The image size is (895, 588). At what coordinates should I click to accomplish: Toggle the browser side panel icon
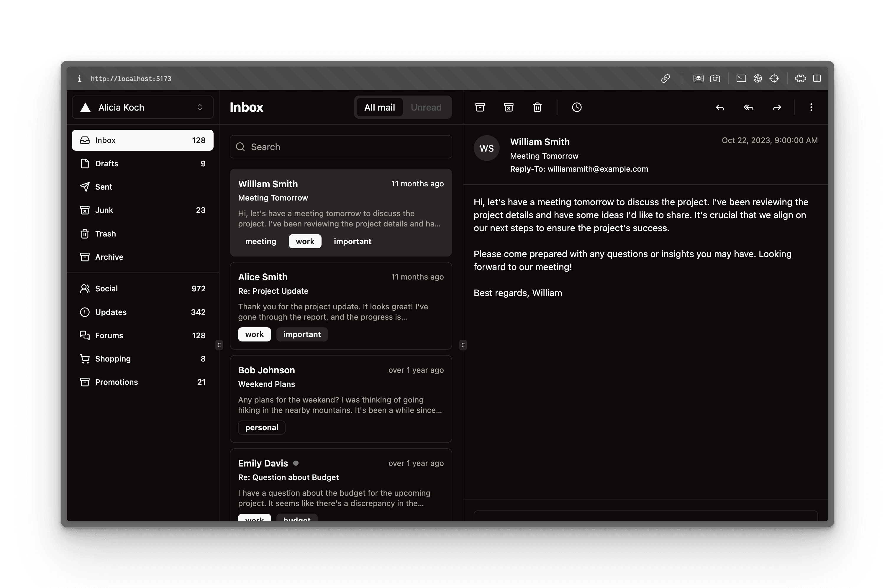pos(817,78)
